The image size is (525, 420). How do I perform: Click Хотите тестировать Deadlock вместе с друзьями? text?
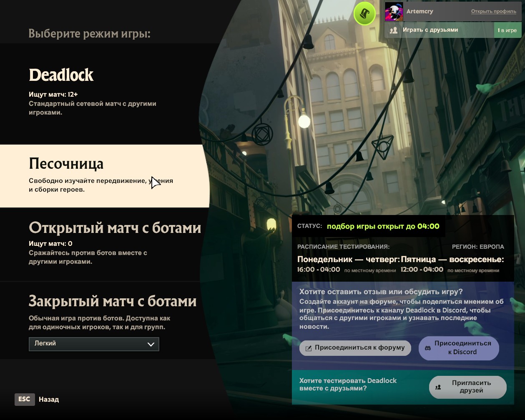point(348,385)
